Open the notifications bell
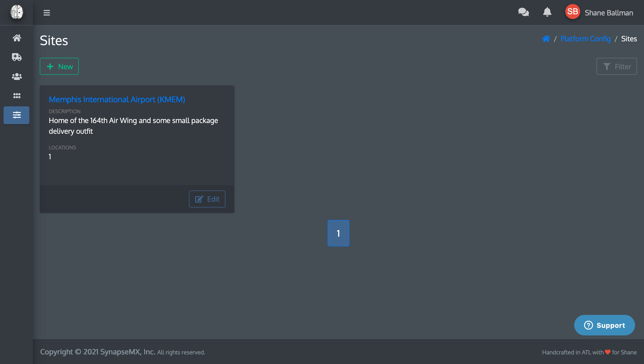 point(547,12)
